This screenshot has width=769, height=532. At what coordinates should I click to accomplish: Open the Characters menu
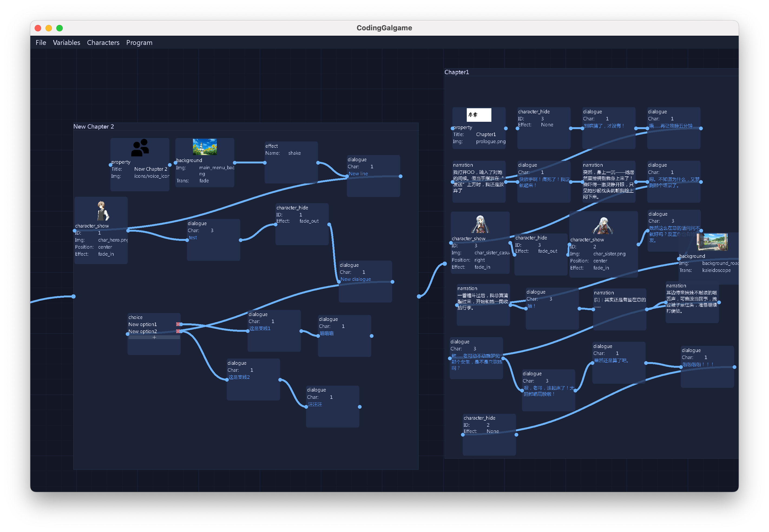103,43
